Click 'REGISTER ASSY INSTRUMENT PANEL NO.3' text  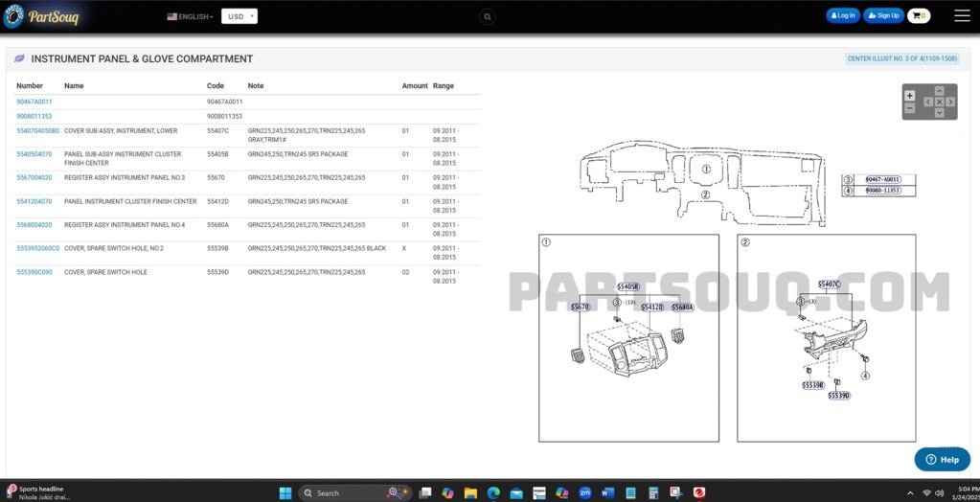pyautogui.click(x=125, y=177)
